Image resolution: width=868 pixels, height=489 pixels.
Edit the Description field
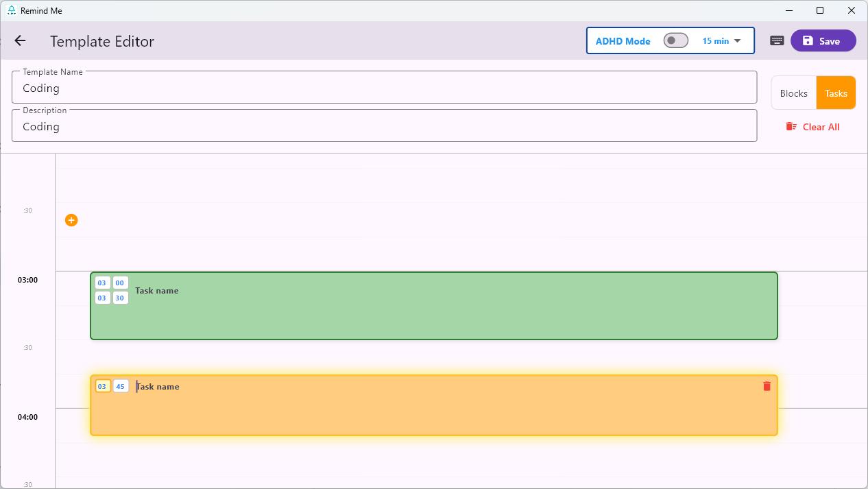384,126
